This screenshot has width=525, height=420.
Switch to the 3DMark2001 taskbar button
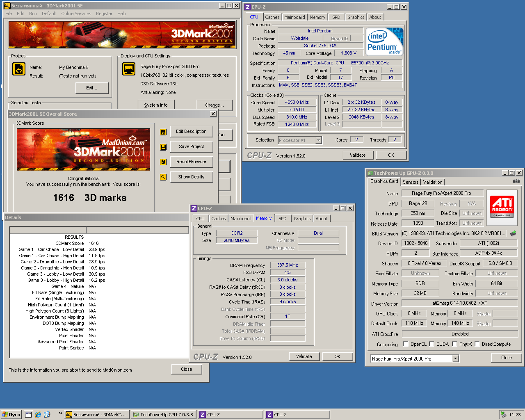pos(97,415)
